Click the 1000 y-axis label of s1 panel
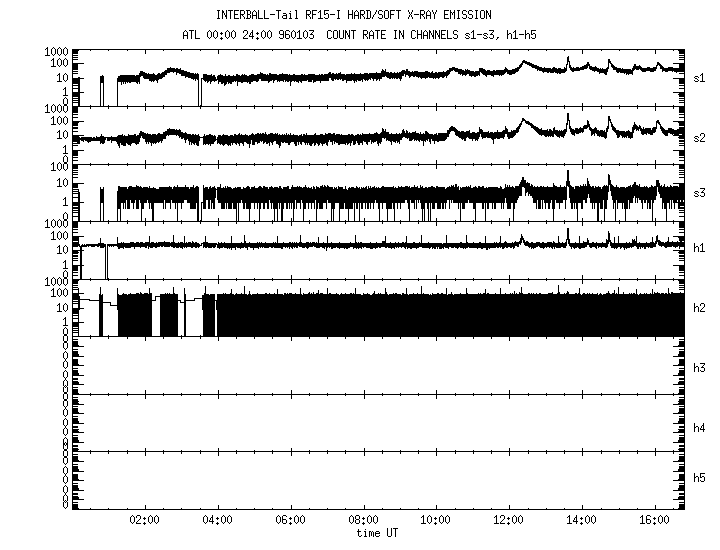Viewport: 720px width, 550px height. [54, 51]
